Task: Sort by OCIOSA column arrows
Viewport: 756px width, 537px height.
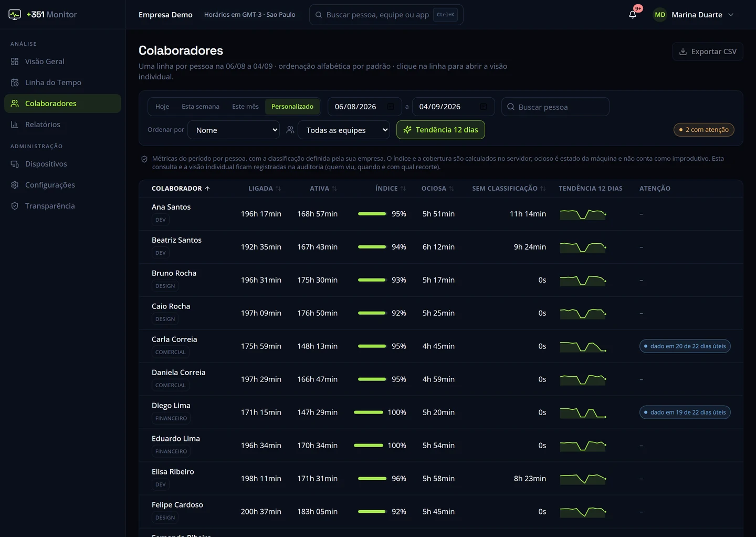Action: [x=451, y=189]
